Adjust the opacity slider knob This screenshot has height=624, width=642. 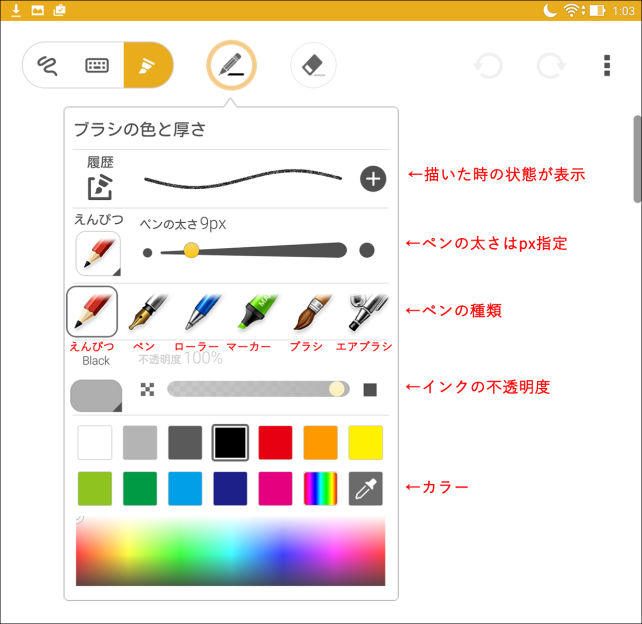click(x=337, y=389)
